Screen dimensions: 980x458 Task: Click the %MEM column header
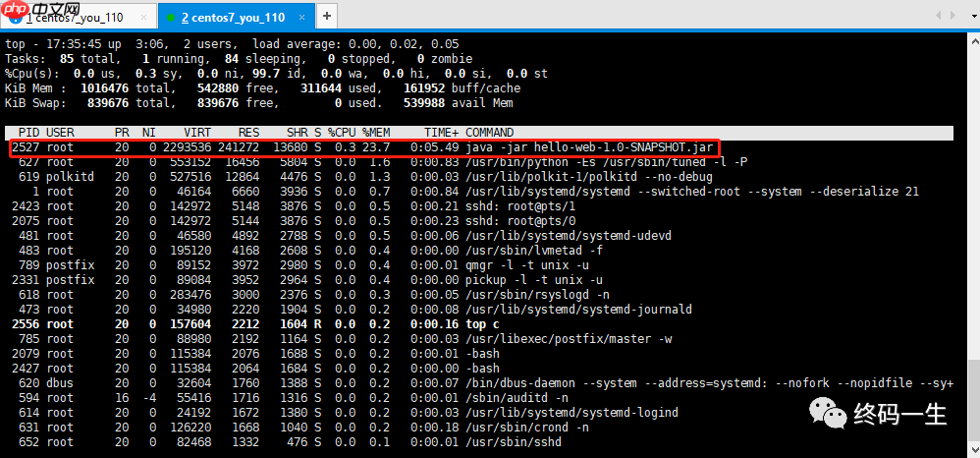click(376, 133)
